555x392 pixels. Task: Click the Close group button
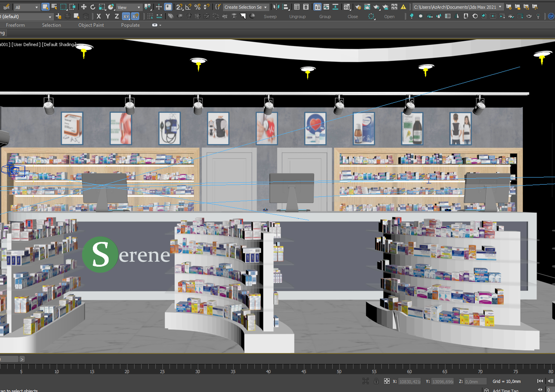click(x=353, y=17)
